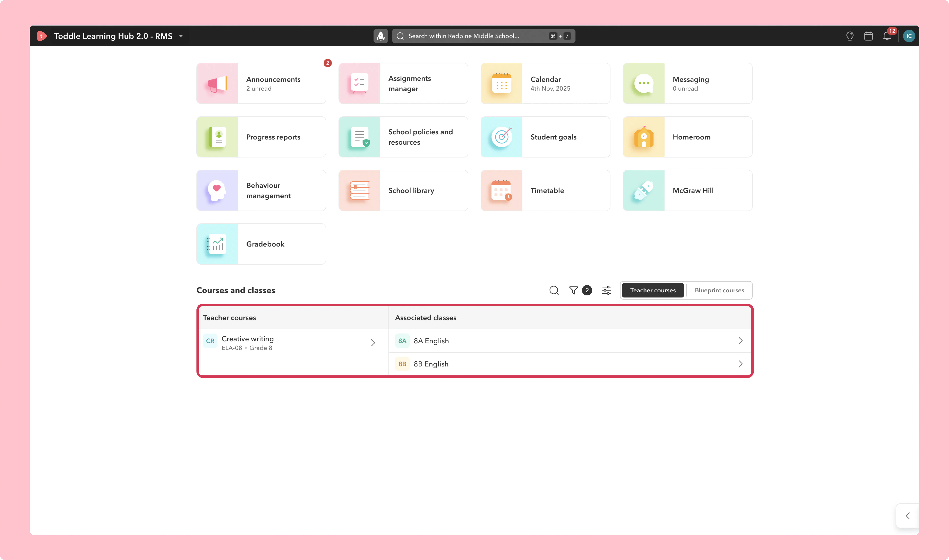Expand Creative writing row chevron
This screenshot has width=949, height=560.
373,343
